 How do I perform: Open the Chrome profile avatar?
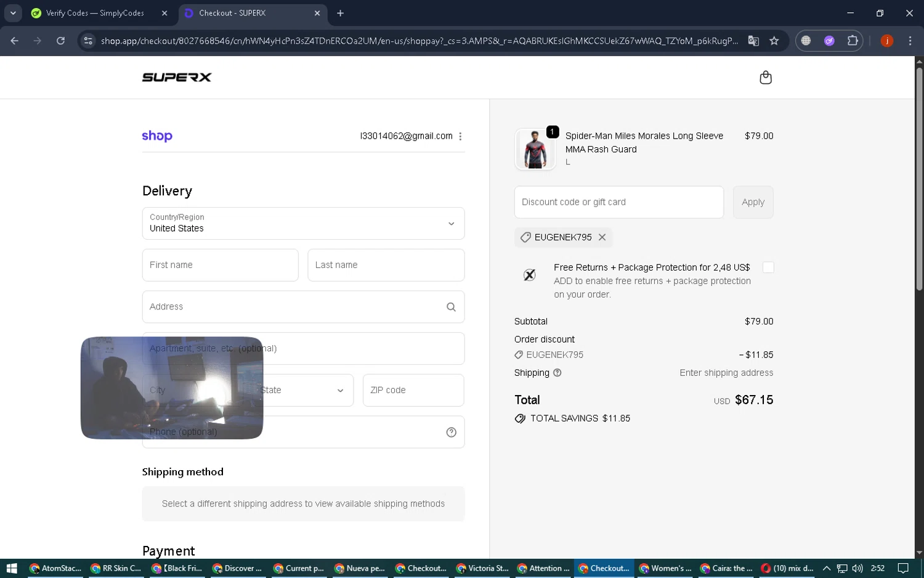pyautogui.click(x=887, y=41)
